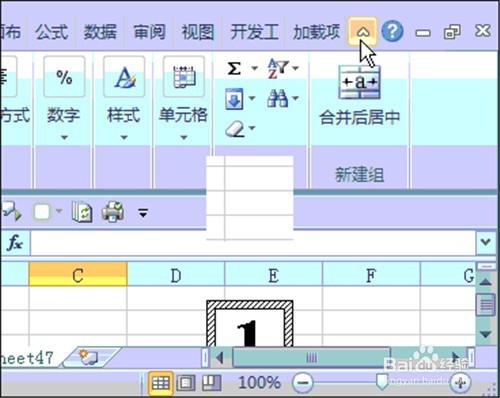Viewport: 500px width, 398px height.
Task: Switch to Normal view
Action: pos(161,383)
